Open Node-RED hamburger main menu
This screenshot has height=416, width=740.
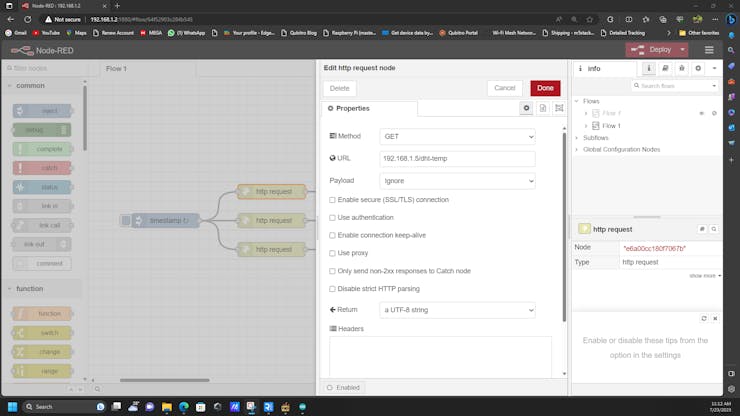709,49
